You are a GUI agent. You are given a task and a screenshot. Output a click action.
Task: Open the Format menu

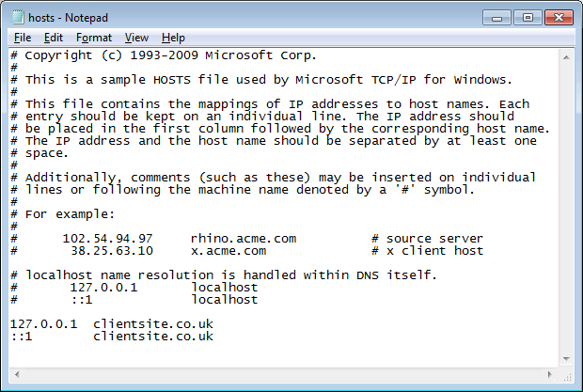pyautogui.click(x=94, y=38)
